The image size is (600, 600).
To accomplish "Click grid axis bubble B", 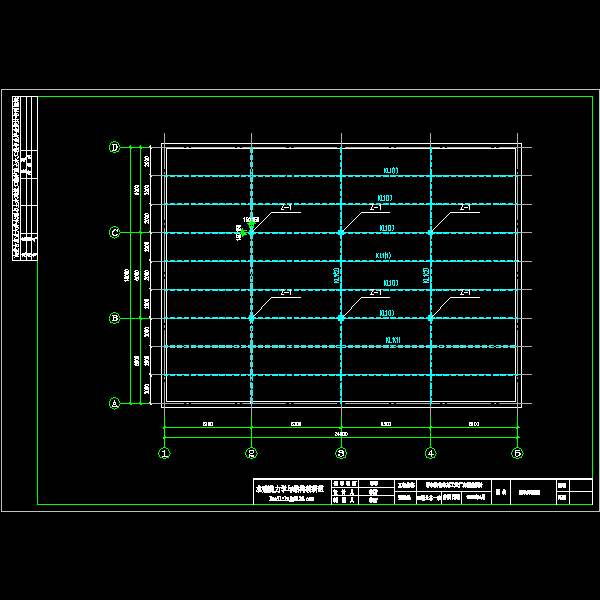I will pyautogui.click(x=114, y=318).
